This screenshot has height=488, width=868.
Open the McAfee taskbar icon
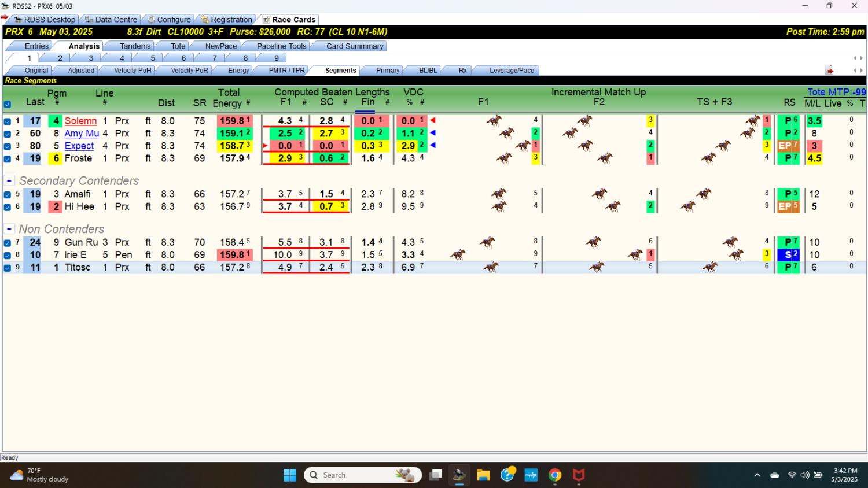(x=579, y=475)
